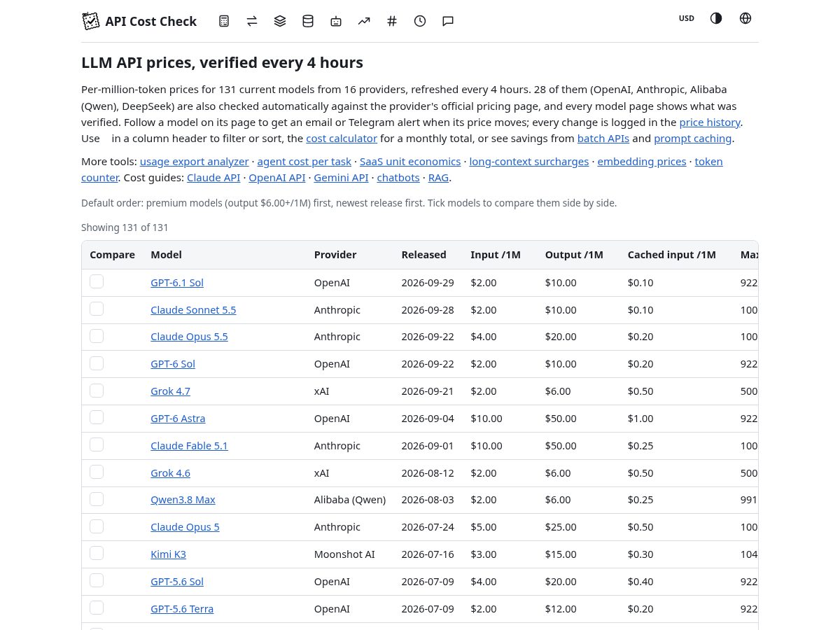Viewport: 840px width, 630px height.
Task: Click the swap arrows compare icon
Action: [x=252, y=21]
